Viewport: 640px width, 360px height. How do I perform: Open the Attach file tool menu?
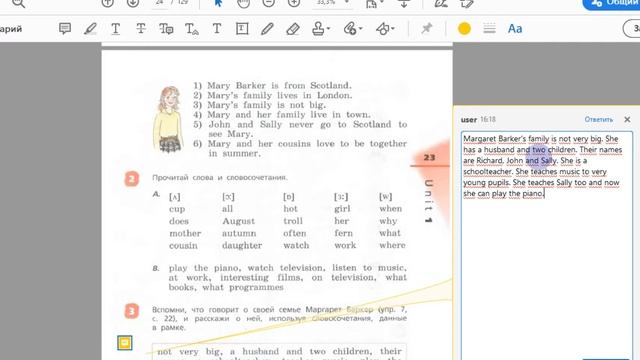(x=353, y=29)
